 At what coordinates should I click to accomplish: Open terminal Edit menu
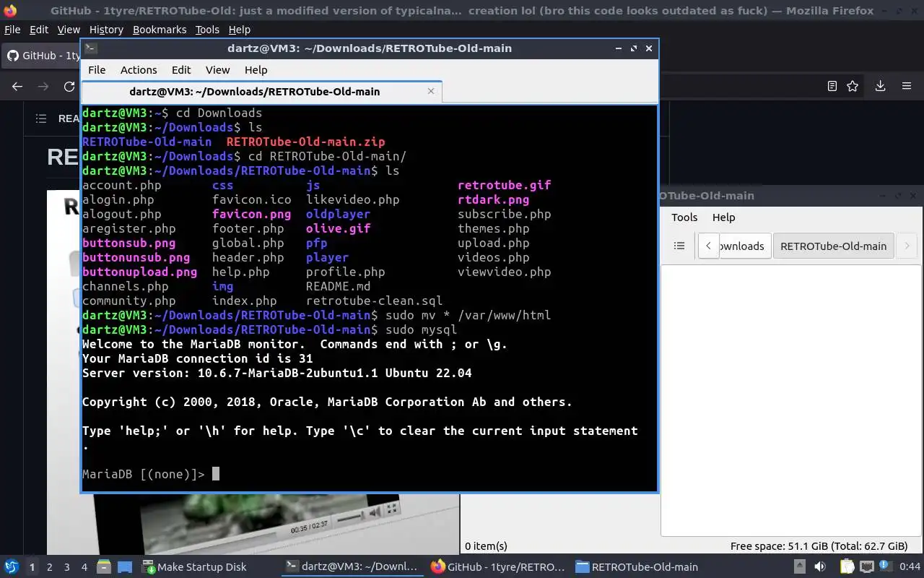(181, 70)
